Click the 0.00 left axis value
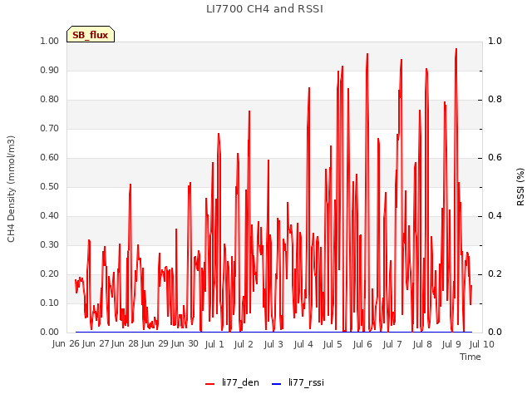 pos(49,332)
